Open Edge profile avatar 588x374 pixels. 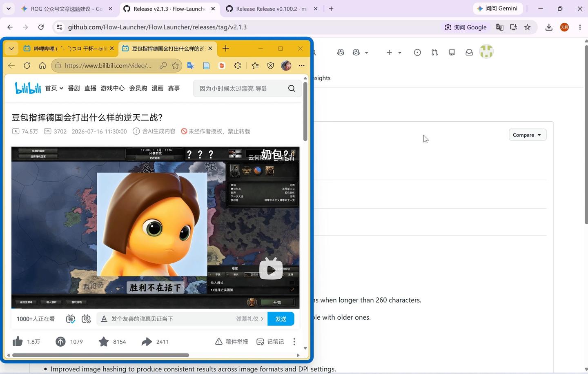tap(286, 65)
